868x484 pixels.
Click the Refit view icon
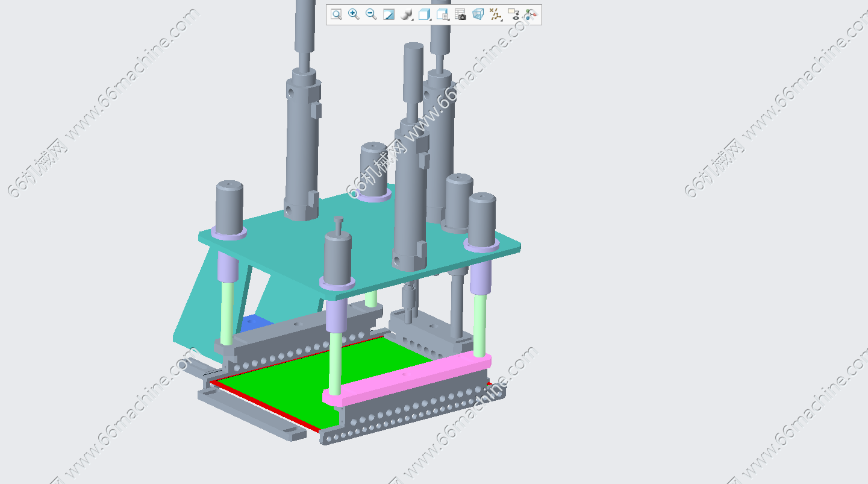click(x=336, y=14)
